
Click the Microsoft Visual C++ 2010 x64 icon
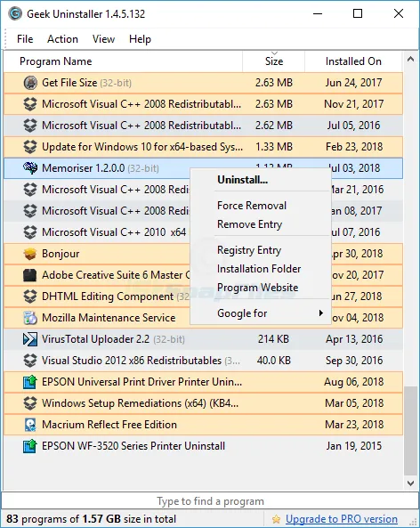[30, 232]
